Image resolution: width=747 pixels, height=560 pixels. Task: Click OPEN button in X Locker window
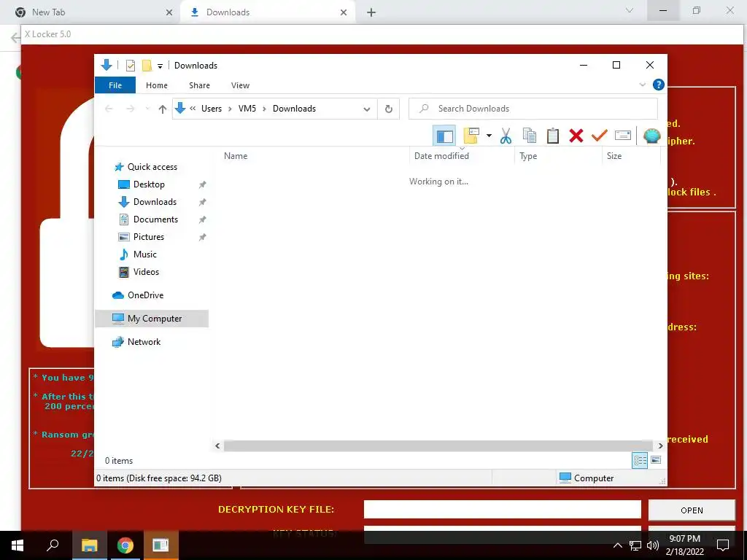(x=692, y=510)
